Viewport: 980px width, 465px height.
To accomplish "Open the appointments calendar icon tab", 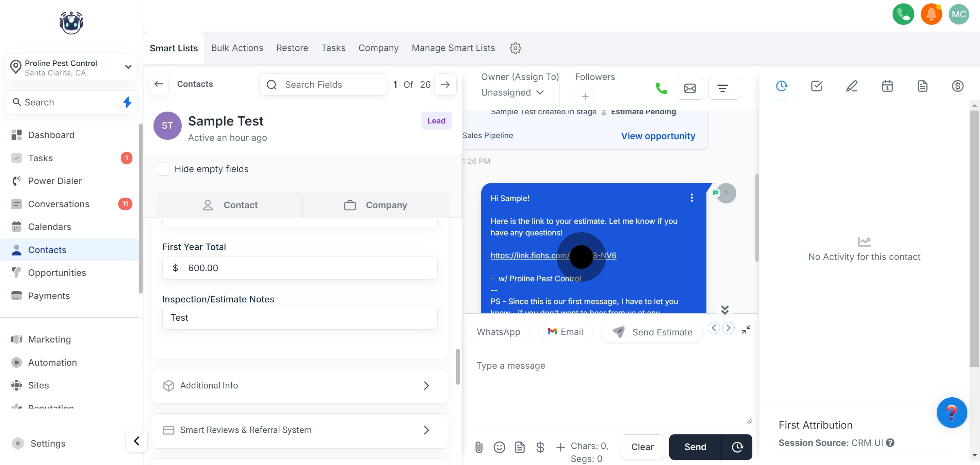I will [x=887, y=86].
